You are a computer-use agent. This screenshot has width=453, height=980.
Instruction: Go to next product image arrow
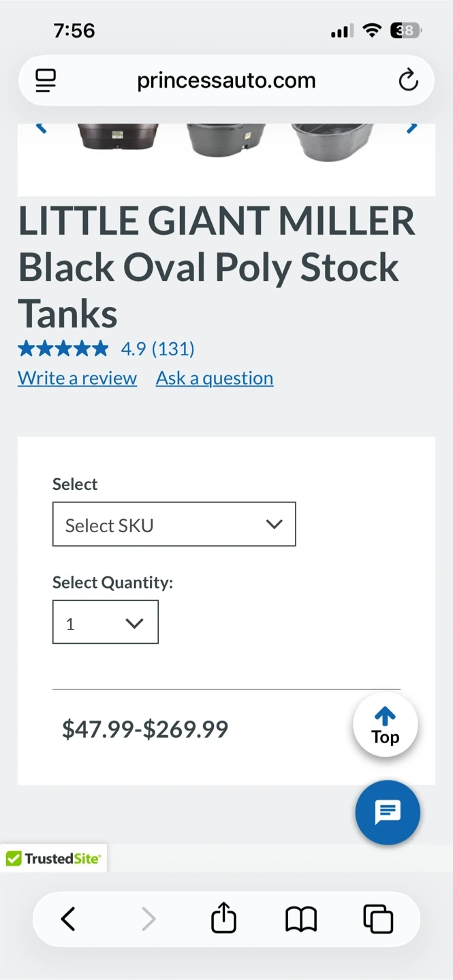tap(411, 127)
